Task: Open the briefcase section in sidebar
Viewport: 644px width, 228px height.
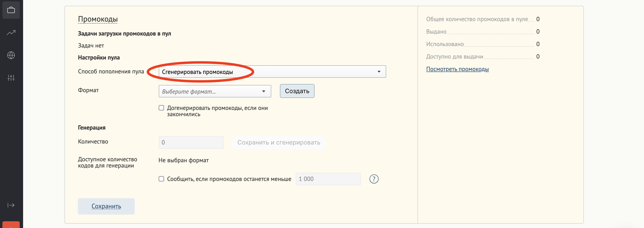Action: click(11, 10)
